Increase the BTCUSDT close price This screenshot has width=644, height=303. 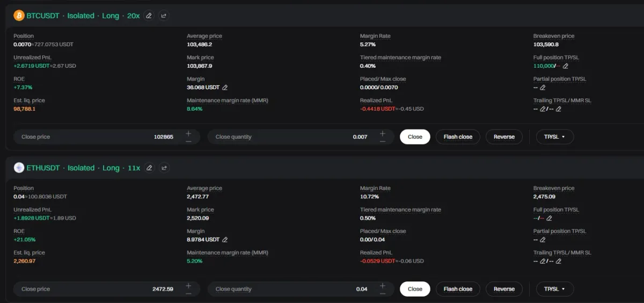[x=188, y=133]
